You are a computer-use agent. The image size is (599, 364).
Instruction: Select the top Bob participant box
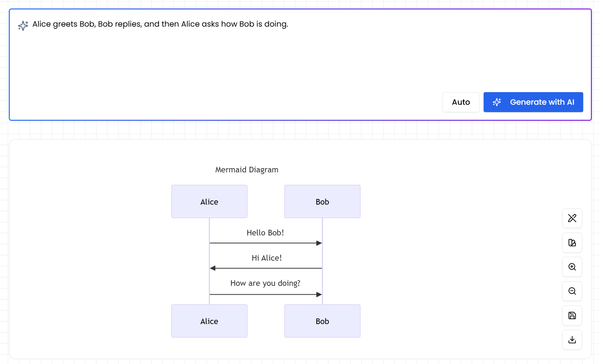322,201
